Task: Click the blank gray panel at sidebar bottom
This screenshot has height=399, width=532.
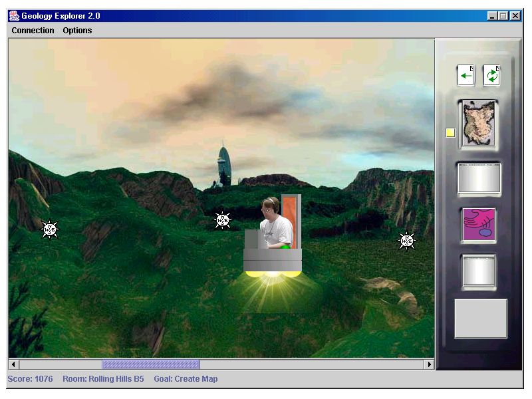Action: click(480, 319)
